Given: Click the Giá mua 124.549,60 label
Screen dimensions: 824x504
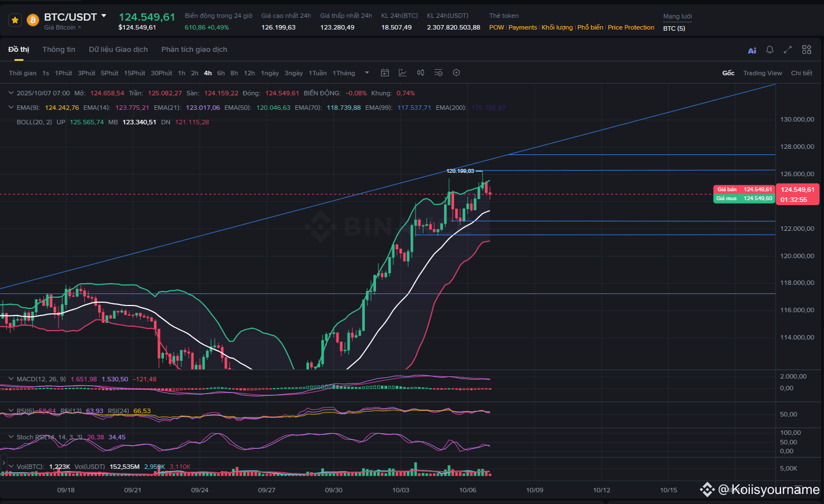Looking at the screenshot, I should [x=744, y=198].
